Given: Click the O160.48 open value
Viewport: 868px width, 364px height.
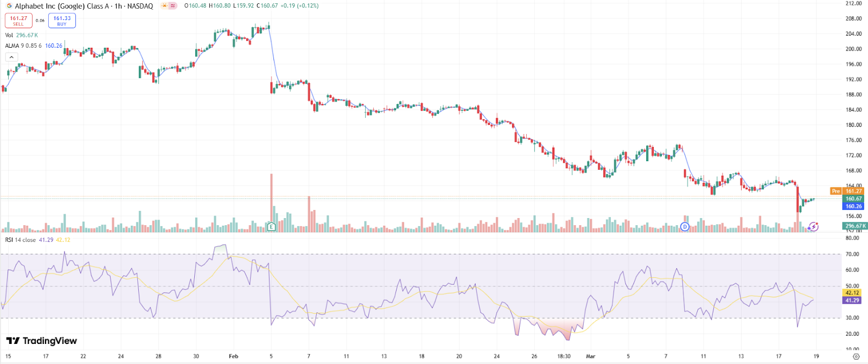Looking at the screenshot, I should click(x=195, y=6).
